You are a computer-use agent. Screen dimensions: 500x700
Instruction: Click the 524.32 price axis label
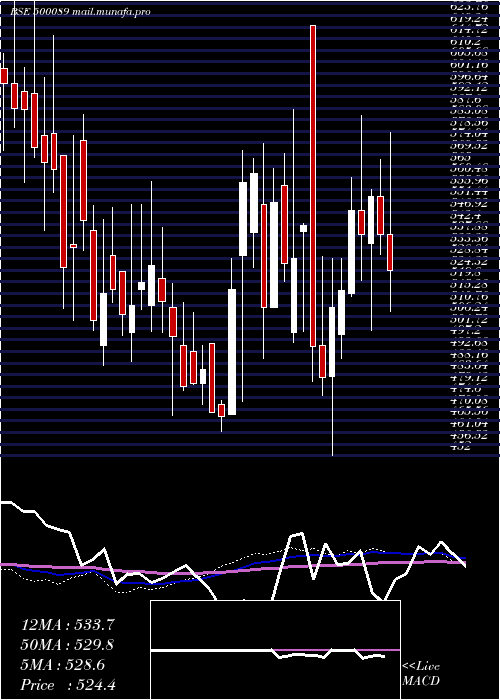point(468,262)
